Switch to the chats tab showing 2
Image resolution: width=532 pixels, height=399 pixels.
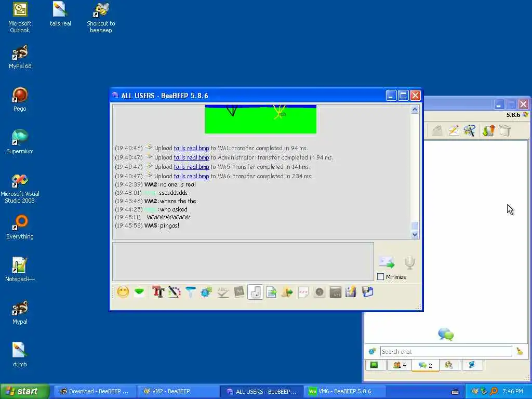tap(425, 365)
